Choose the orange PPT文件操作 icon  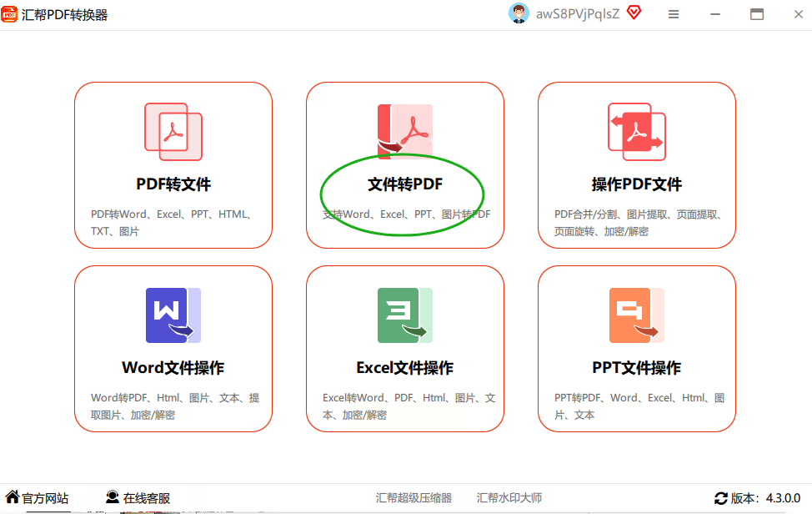pos(636,315)
